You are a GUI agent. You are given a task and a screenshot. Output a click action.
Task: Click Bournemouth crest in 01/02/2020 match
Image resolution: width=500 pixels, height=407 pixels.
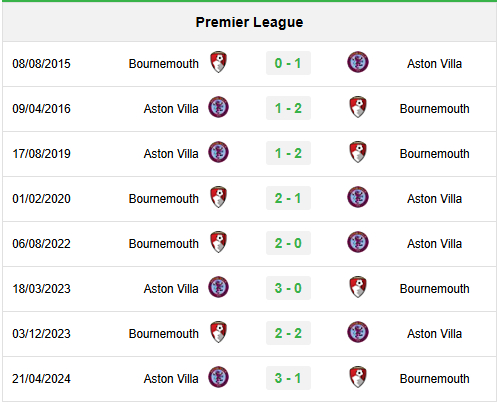tap(219, 197)
